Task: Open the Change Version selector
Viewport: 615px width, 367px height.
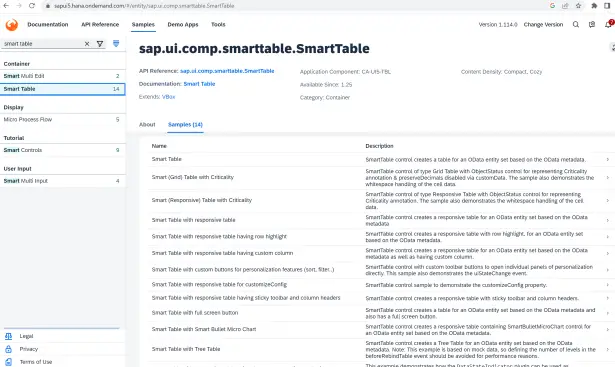Action: [x=543, y=24]
